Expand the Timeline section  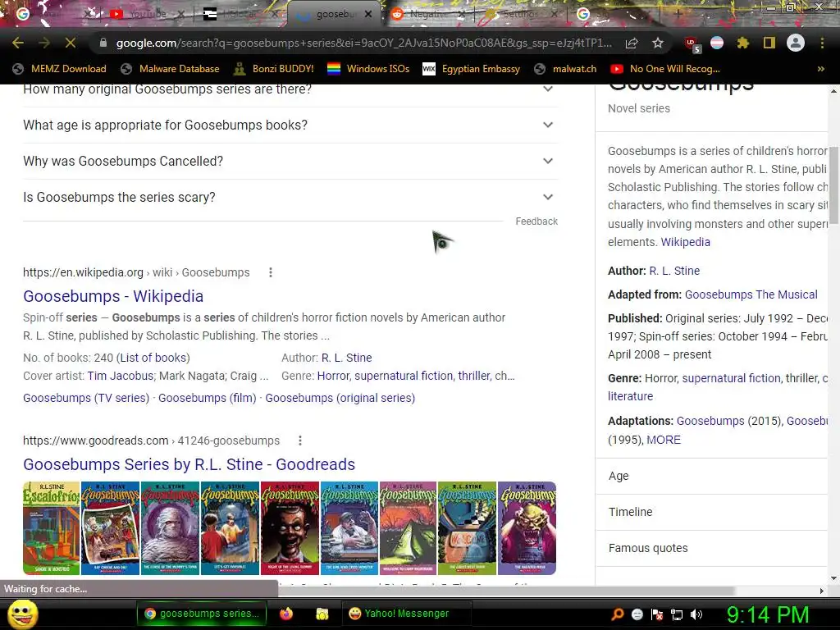pyautogui.click(x=712, y=512)
